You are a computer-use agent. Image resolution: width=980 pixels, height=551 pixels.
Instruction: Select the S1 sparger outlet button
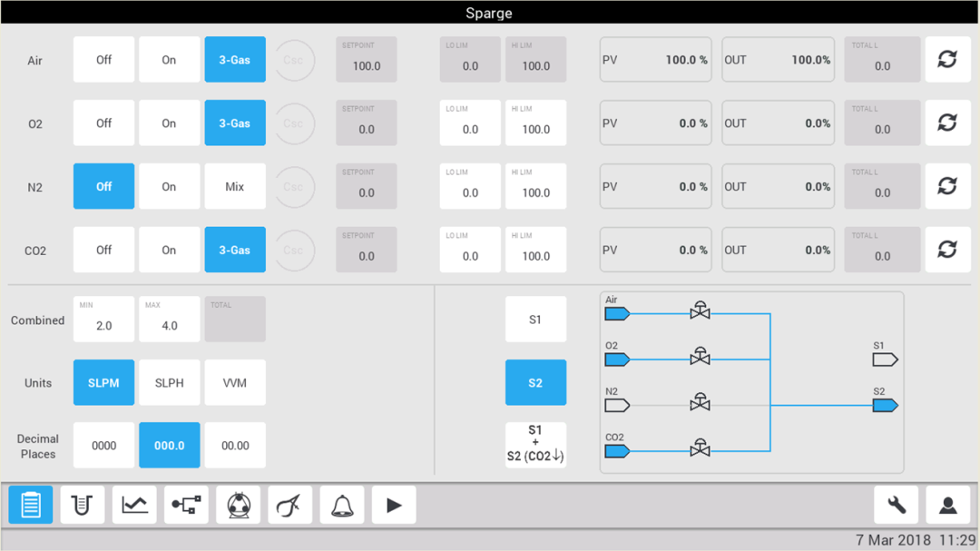point(535,319)
